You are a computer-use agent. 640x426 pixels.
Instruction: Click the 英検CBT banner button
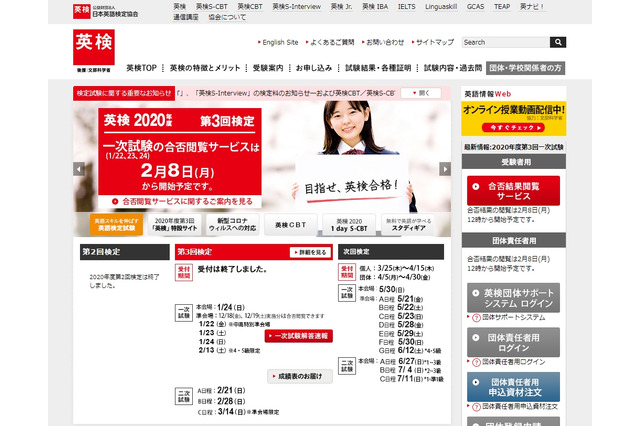point(290,224)
